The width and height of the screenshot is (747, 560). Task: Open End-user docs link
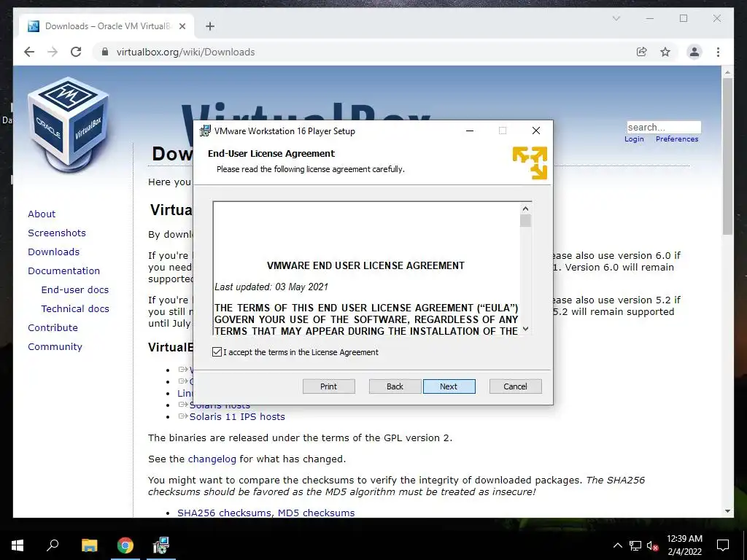75,289
